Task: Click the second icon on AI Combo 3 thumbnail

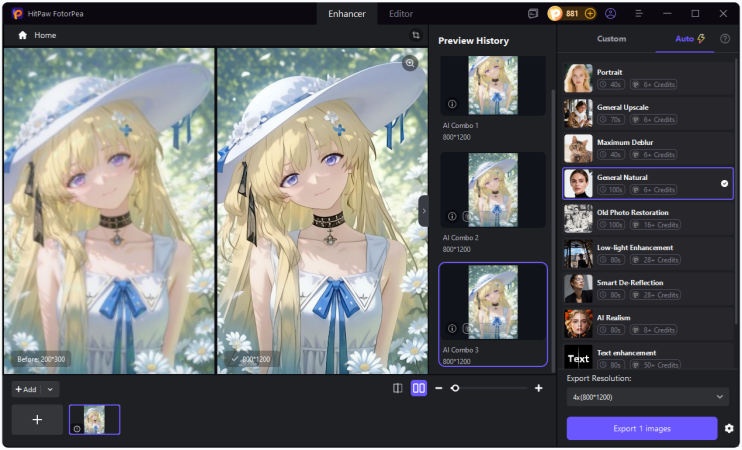Action: pos(465,328)
